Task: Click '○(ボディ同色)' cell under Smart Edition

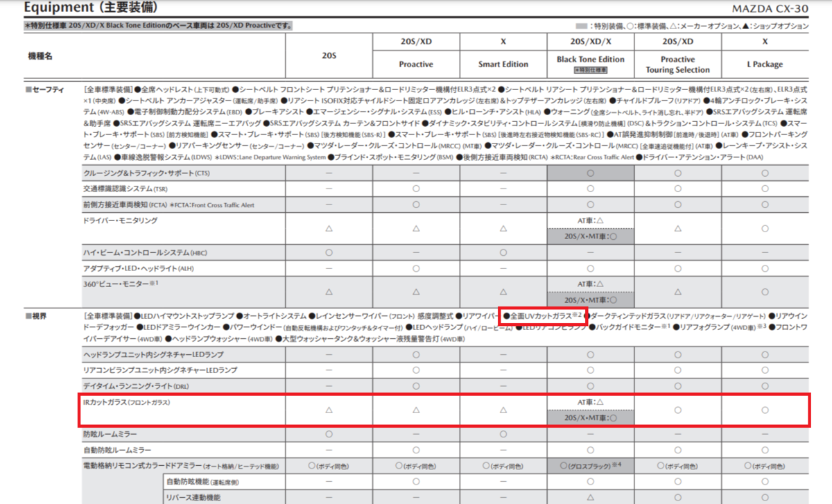Action: pyautogui.click(x=503, y=466)
